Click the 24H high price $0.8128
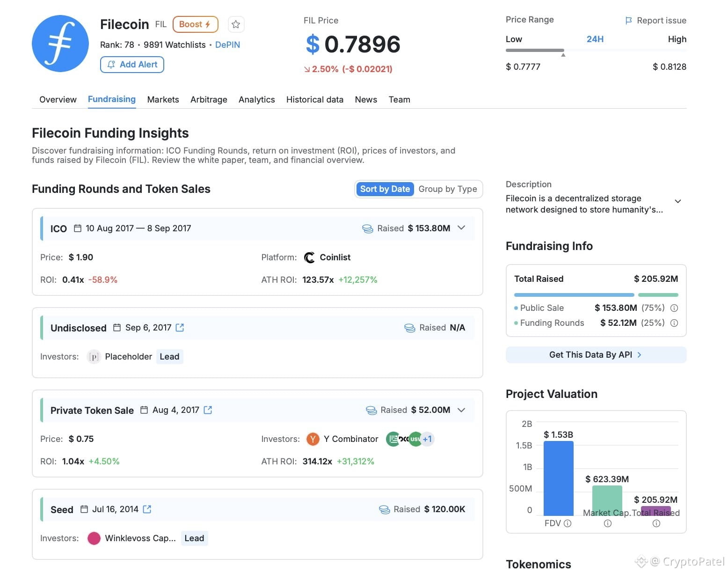Screen dimensions: 728x573 click(x=670, y=67)
